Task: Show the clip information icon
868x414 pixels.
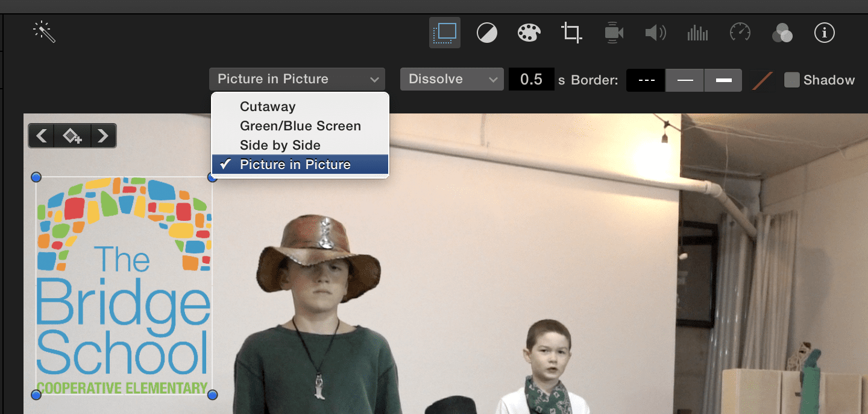Action: 824,33
